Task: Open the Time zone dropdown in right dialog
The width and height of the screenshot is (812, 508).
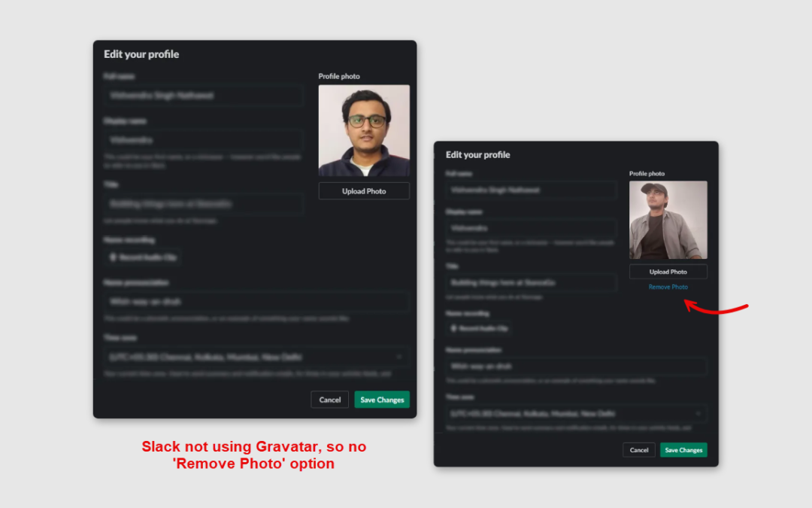Action: (x=576, y=414)
